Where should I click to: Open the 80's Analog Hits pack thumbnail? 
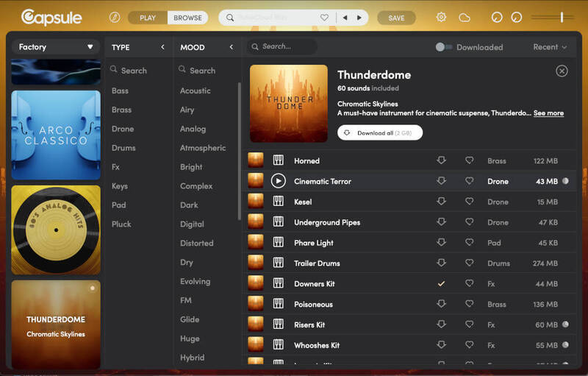click(x=56, y=230)
